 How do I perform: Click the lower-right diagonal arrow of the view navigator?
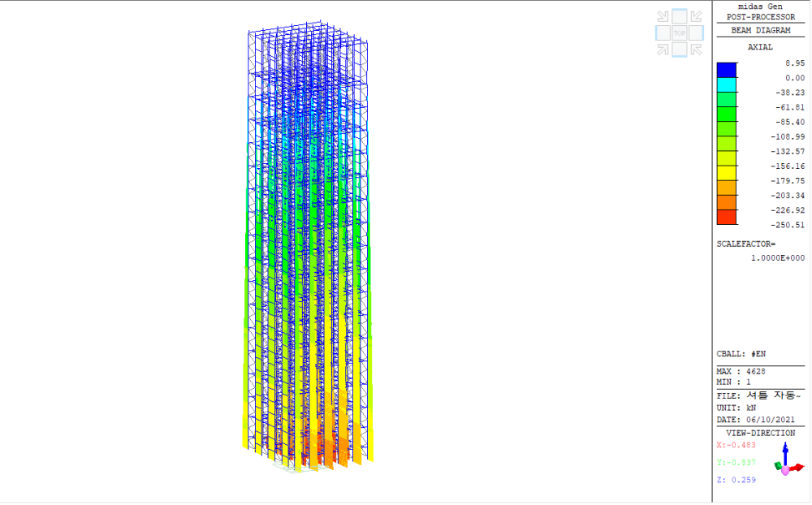click(696, 50)
